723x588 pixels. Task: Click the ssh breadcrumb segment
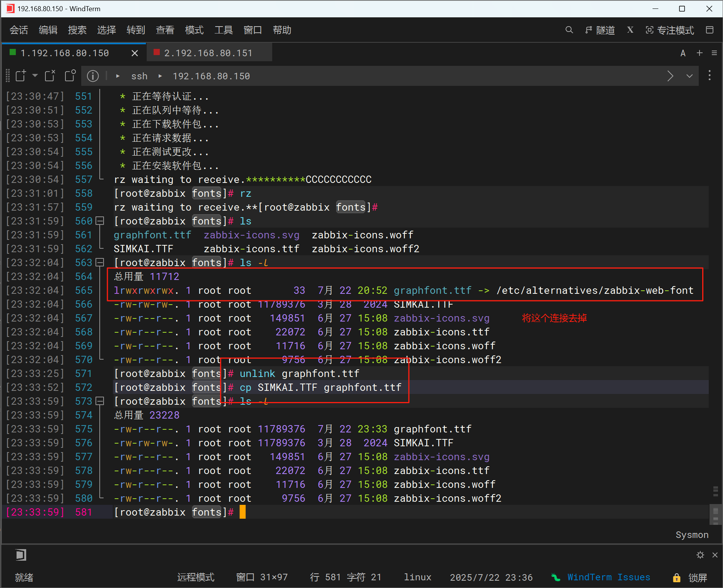[x=139, y=76]
